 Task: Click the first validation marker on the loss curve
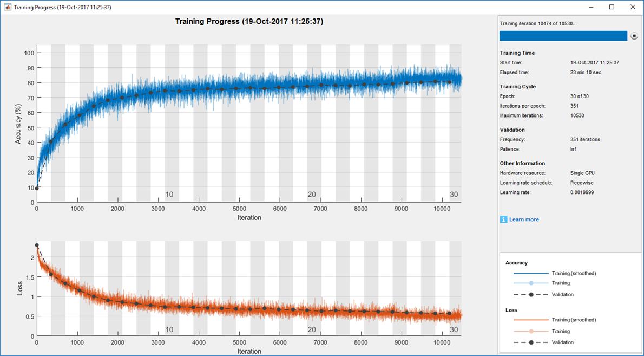pyautogui.click(x=37, y=244)
